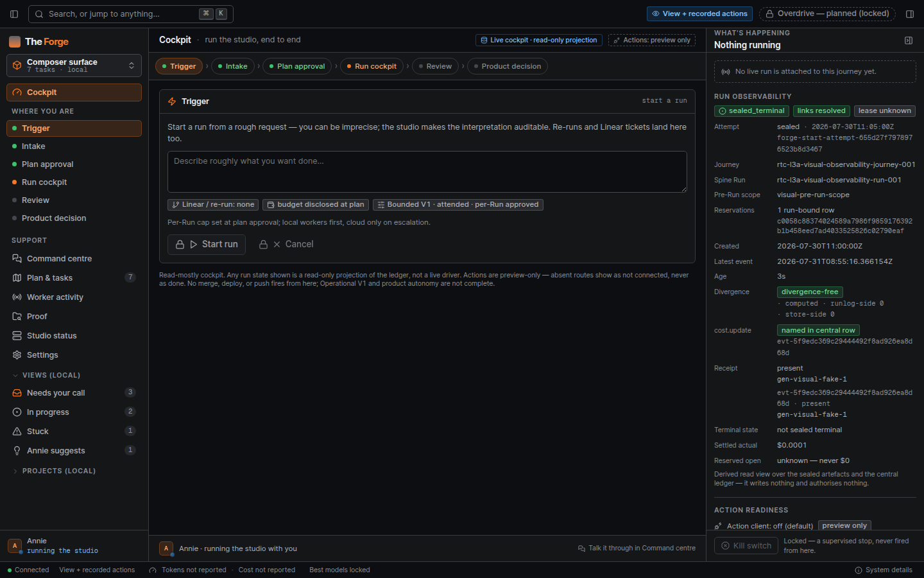The width and height of the screenshot is (924, 578).
Task: Focus the search or jump field
Action: tap(130, 13)
